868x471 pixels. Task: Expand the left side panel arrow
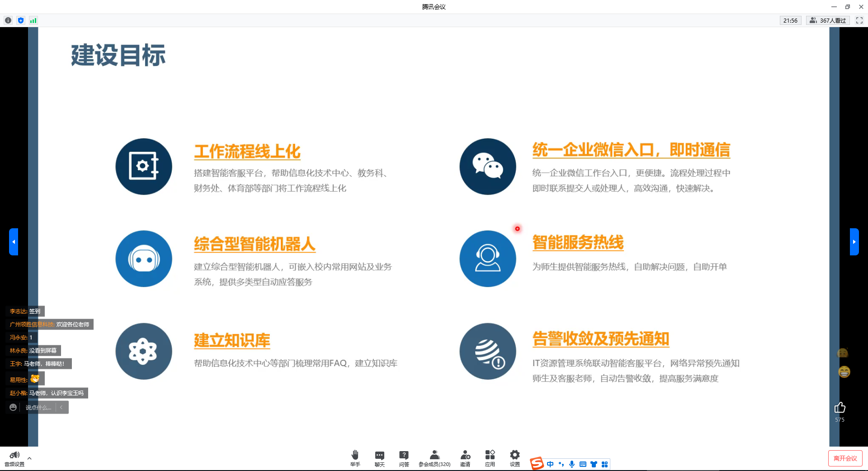point(14,242)
